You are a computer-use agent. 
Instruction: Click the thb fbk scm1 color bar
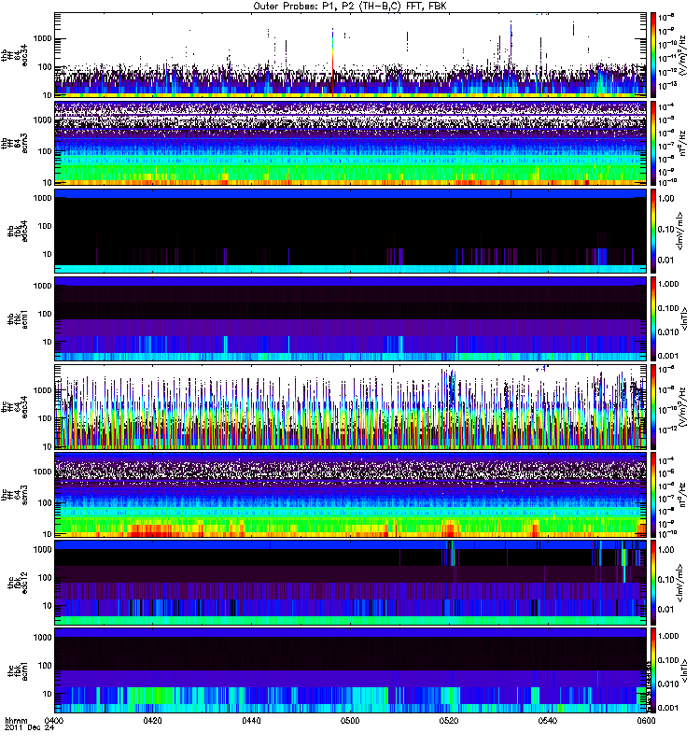pyautogui.click(x=653, y=318)
